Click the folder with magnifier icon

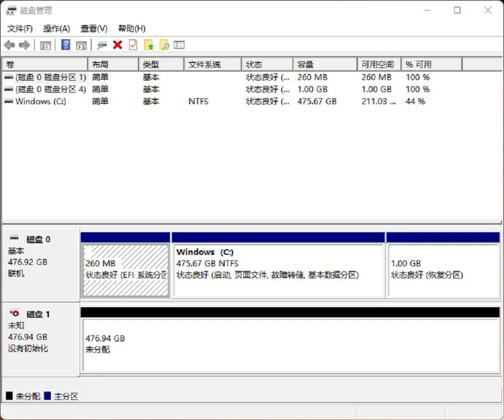[164, 45]
